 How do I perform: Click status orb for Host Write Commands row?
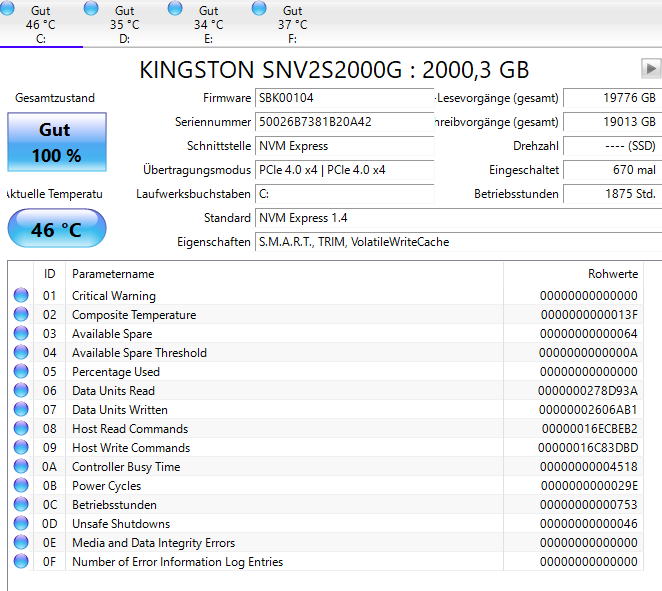21,447
